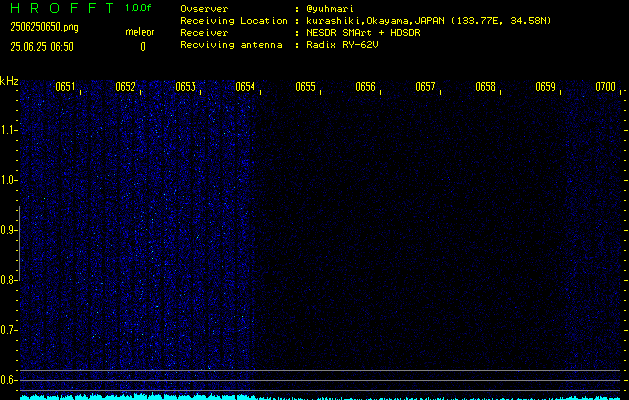Click the 0.9 kHz axis label
This screenshot has height=400, width=629.
coord(8,230)
